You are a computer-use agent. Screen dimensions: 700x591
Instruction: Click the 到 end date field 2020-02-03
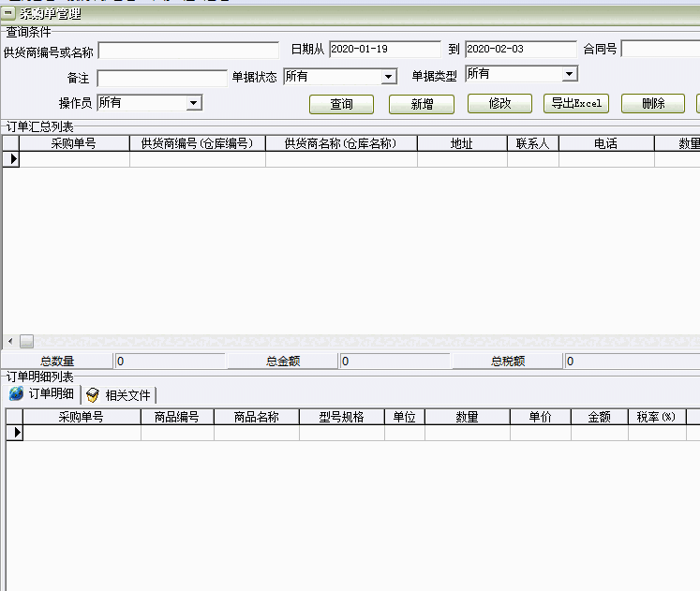click(x=520, y=49)
